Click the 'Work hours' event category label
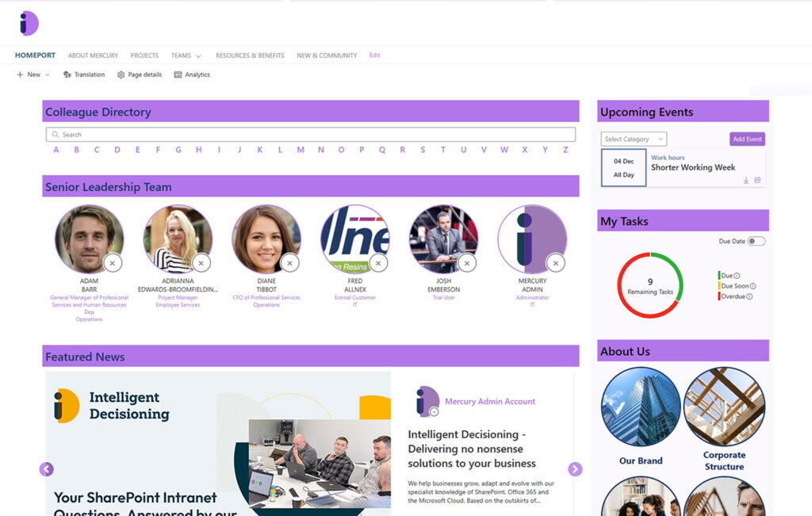 pyautogui.click(x=668, y=157)
